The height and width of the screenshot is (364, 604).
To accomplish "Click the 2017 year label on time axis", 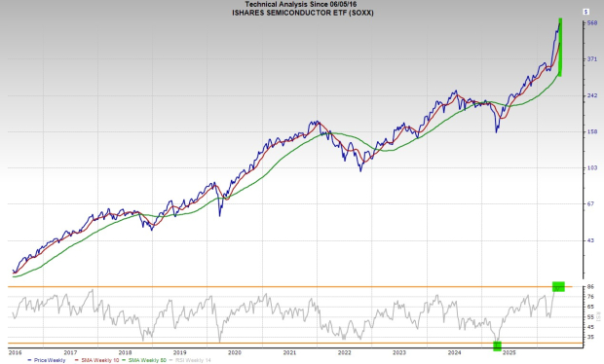I will tap(70, 352).
